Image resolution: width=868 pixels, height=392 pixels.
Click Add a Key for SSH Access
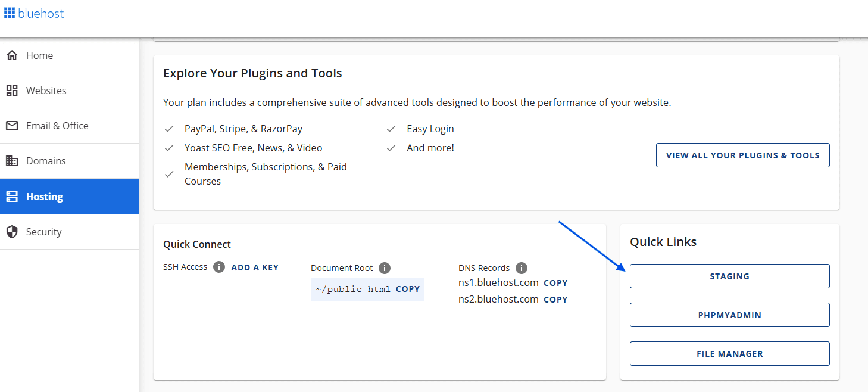click(x=255, y=267)
